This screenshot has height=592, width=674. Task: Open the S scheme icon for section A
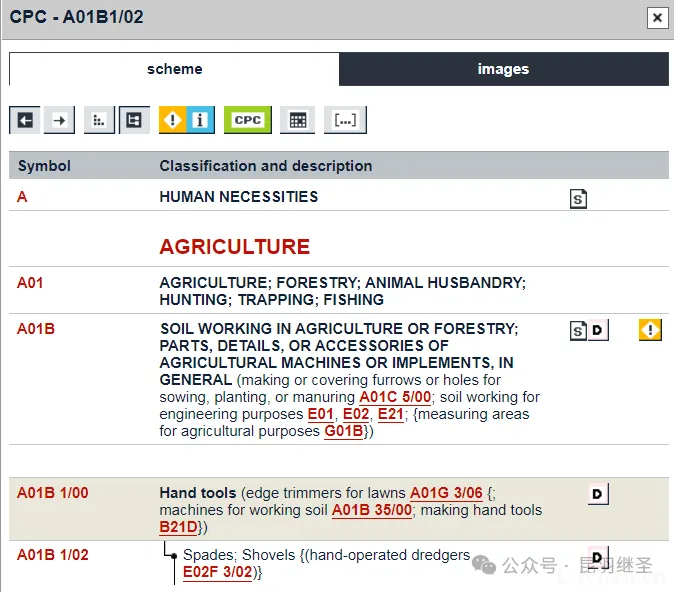[x=578, y=199]
